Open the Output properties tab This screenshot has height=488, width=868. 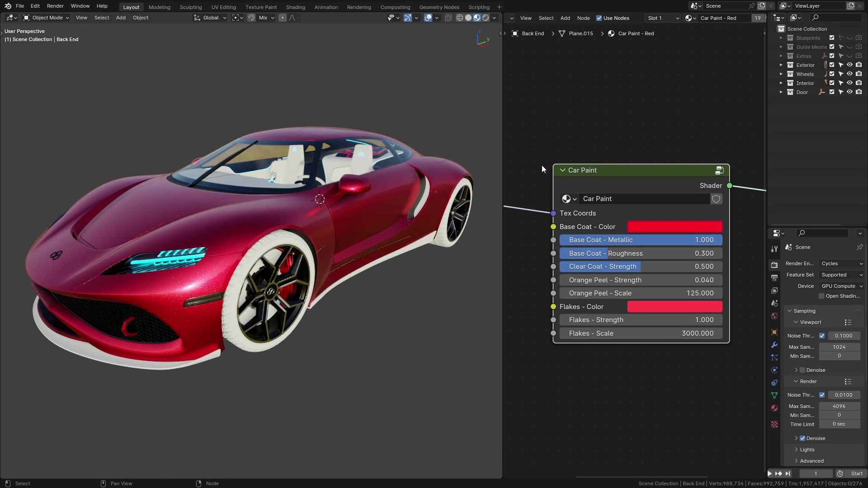(774, 277)
